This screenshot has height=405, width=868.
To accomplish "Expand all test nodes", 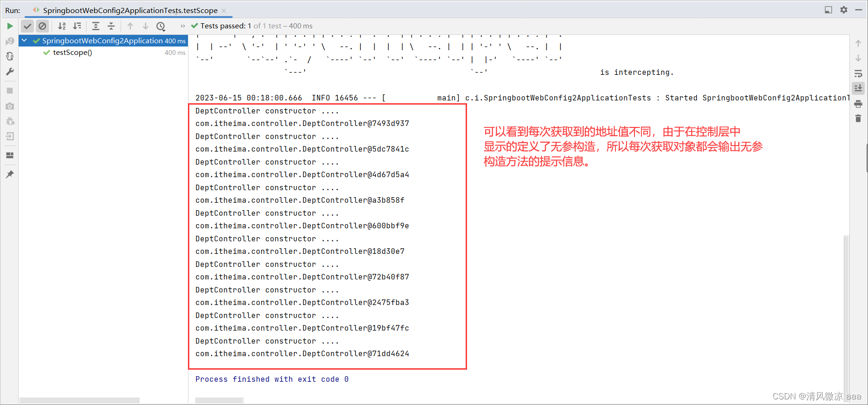I will tap(96, 26).
